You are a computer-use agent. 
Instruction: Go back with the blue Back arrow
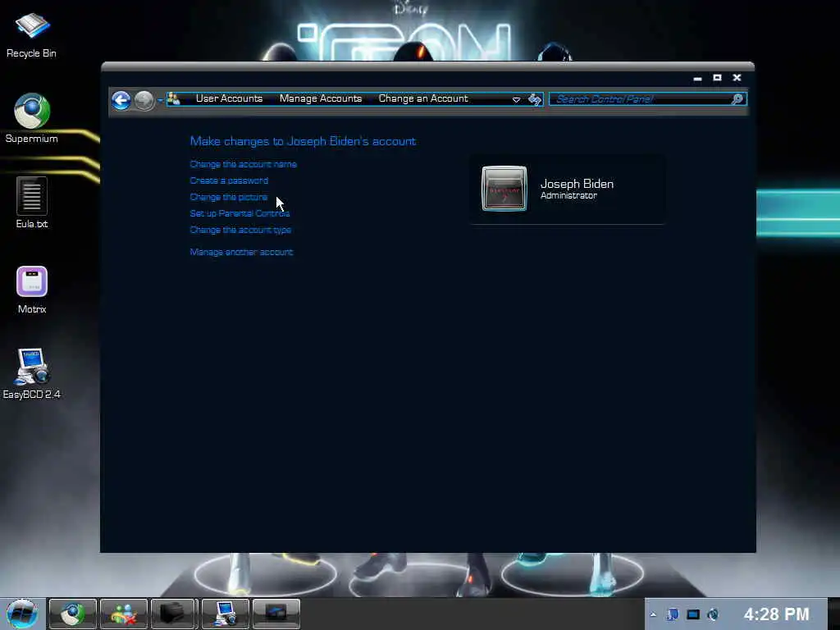pos(121,100)
